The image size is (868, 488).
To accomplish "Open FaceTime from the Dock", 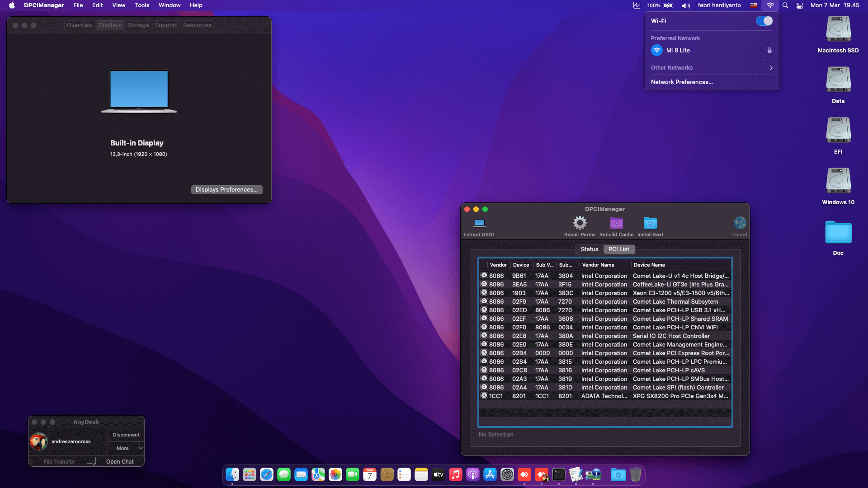I will coord(353,474).
